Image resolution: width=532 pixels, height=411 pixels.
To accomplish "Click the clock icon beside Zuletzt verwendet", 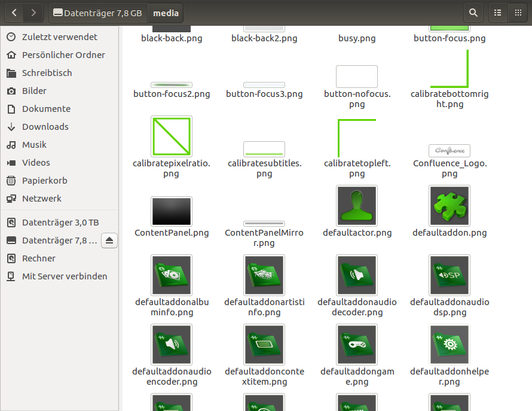I will 11,36.
